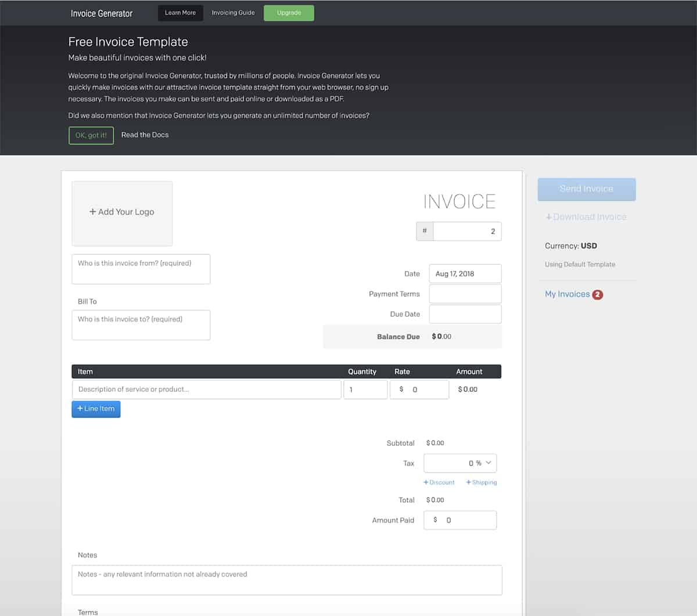Open the Read the Docs link
This screenshot has height=616, width=697.
[x=145, y=135]
